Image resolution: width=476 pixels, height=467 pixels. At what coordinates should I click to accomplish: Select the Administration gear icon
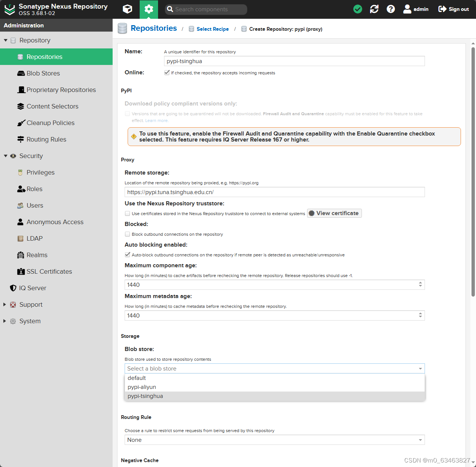[149, 9]
